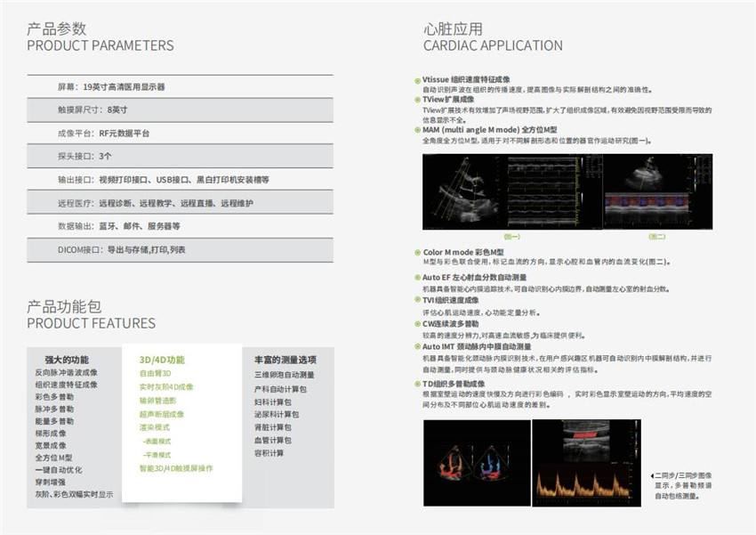This screenshot has width=756, height=535.
Task: Click the MAM ultrasound image labeled 图一
Action: coord(512,191)
